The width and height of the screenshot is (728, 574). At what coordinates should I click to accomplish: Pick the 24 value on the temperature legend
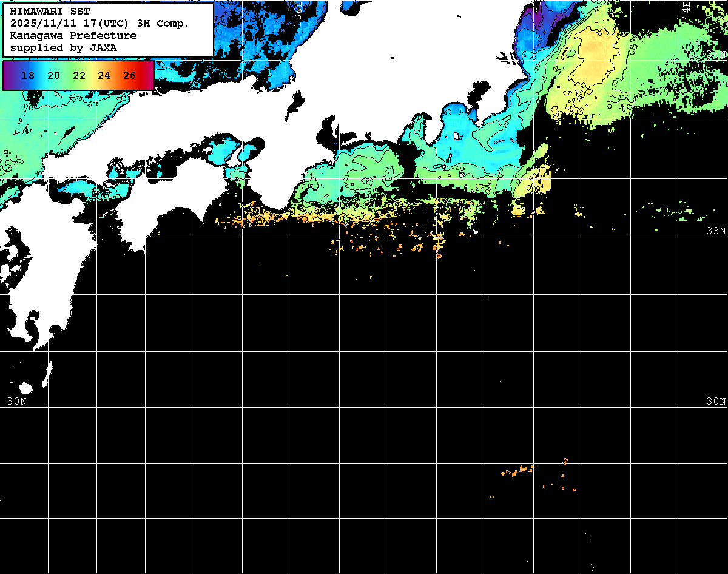point(104,76)
